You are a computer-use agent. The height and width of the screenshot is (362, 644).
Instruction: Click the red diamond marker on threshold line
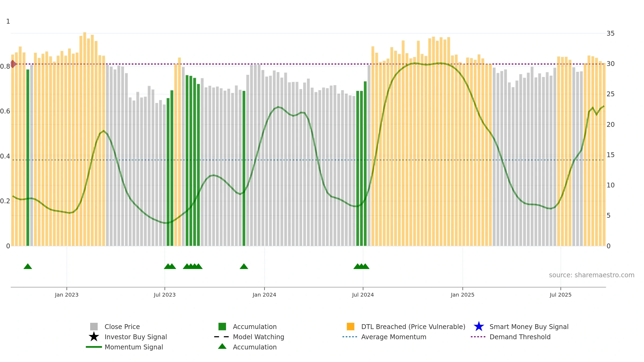pos(13,64)
